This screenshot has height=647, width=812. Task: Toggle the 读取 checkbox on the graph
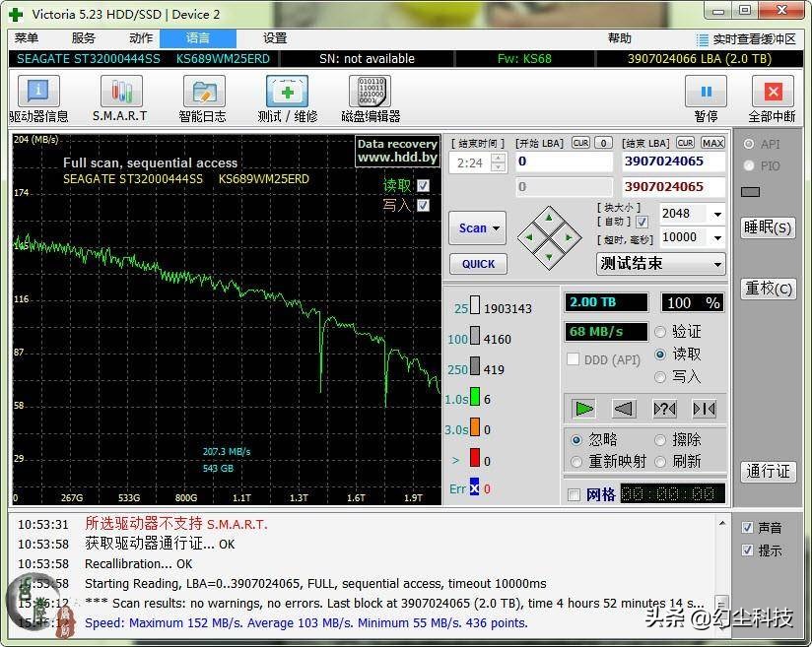tap(423, 185)
